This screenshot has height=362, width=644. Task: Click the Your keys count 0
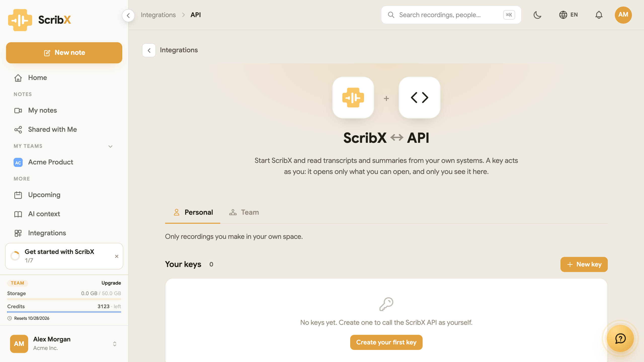click(211, 264)
